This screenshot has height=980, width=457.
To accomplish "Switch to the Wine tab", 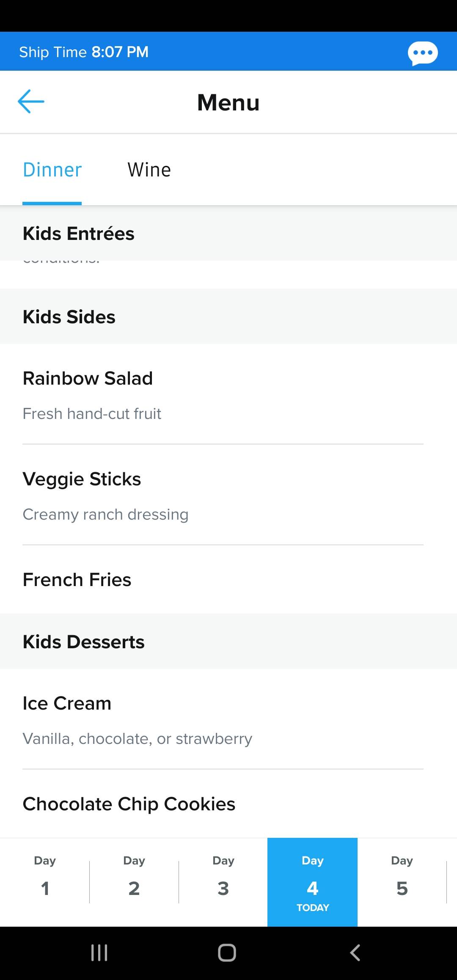I will [149, 170].
